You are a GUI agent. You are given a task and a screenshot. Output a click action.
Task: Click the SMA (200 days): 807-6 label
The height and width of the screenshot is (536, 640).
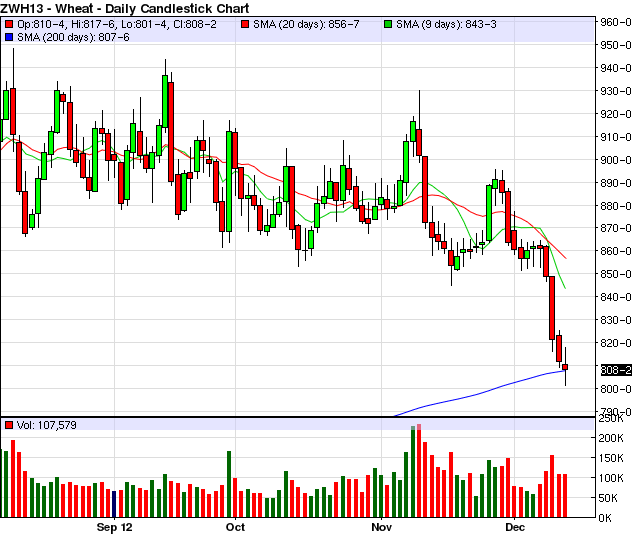tap(73, 38)
